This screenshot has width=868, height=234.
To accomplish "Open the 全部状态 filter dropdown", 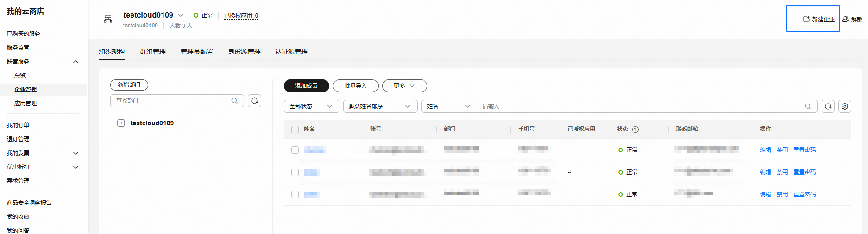I will [x=312, y=106].
